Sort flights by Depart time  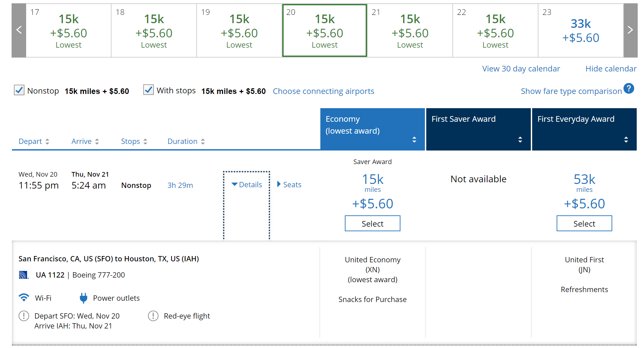34,142
